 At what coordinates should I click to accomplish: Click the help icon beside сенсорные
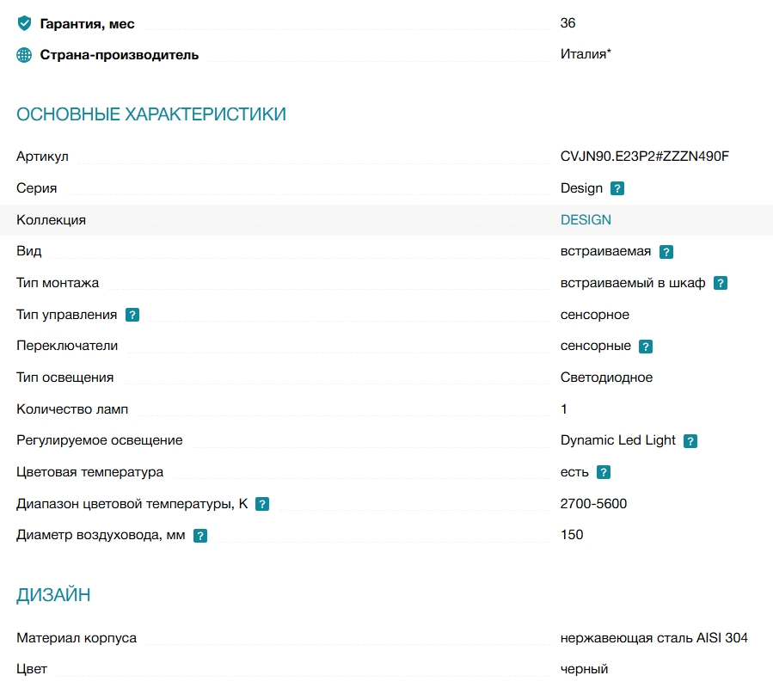pyautogui.click(x=646, y=347)
